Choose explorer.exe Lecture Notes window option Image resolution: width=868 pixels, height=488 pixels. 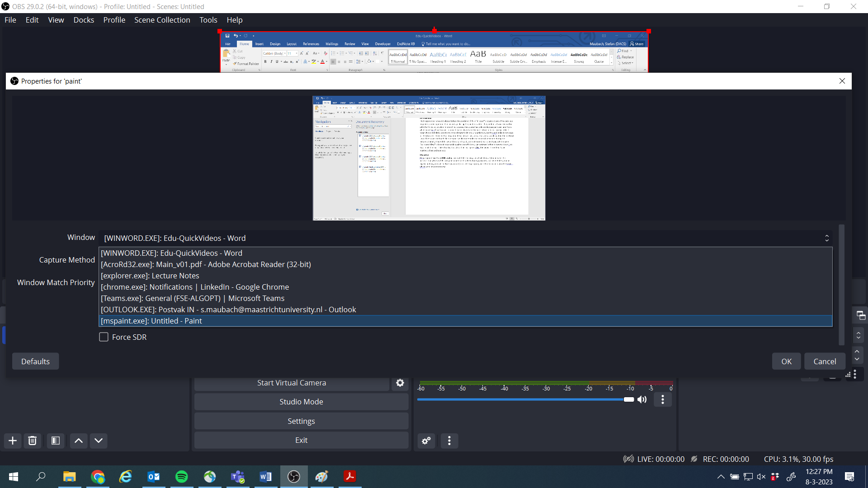465,276
